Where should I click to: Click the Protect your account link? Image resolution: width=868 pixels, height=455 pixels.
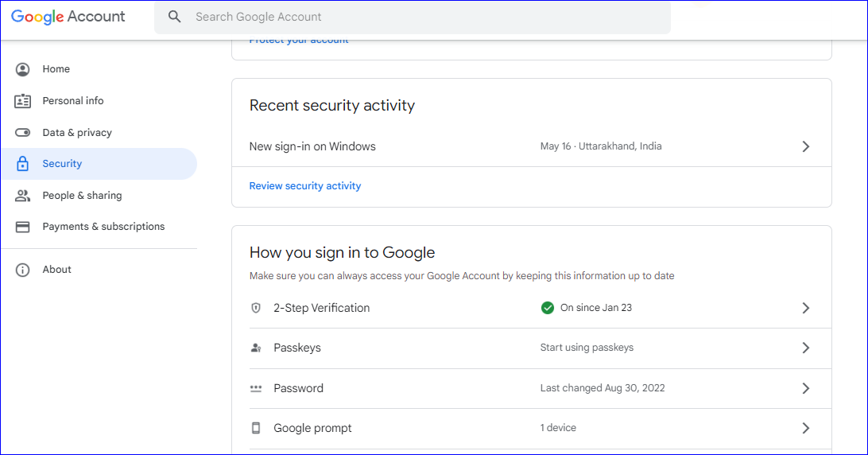(x=299, y=41)
